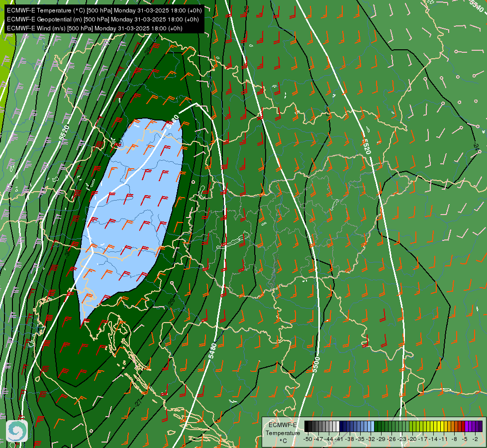Click the 5500 geopotential contour label
The image size is (487, 448).
coord(316,365)
